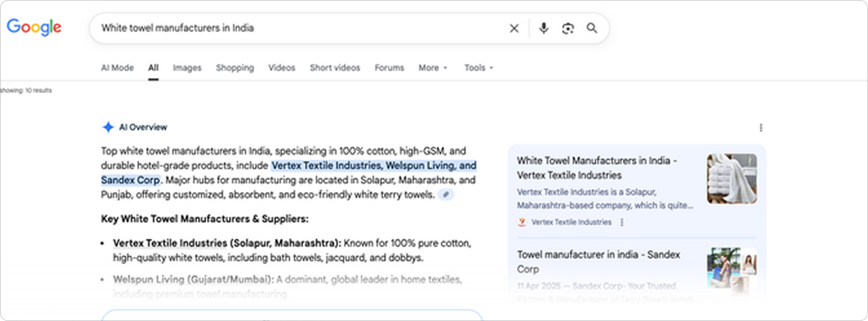This screenshot has height=321, width=868.
Task: Click the Key White Towel Manufacturers & Suppliers heading
Action: coord(205,219)
